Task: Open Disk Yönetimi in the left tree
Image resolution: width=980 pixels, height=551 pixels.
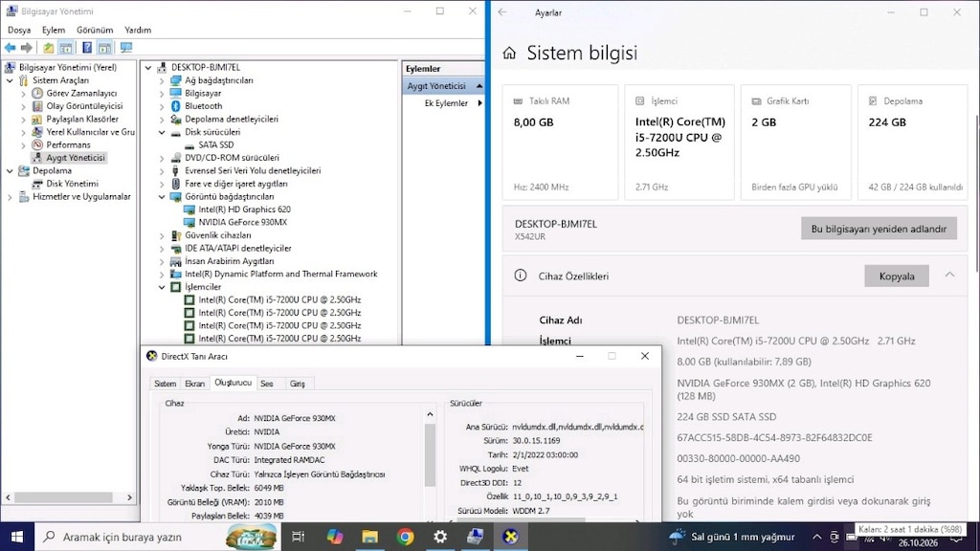Action: [x=72, y=184]
